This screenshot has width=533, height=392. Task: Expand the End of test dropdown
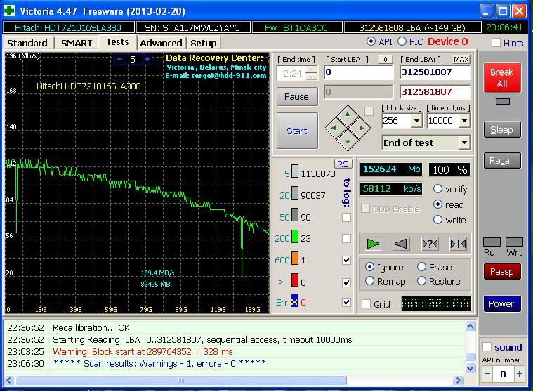pos(463,143)
